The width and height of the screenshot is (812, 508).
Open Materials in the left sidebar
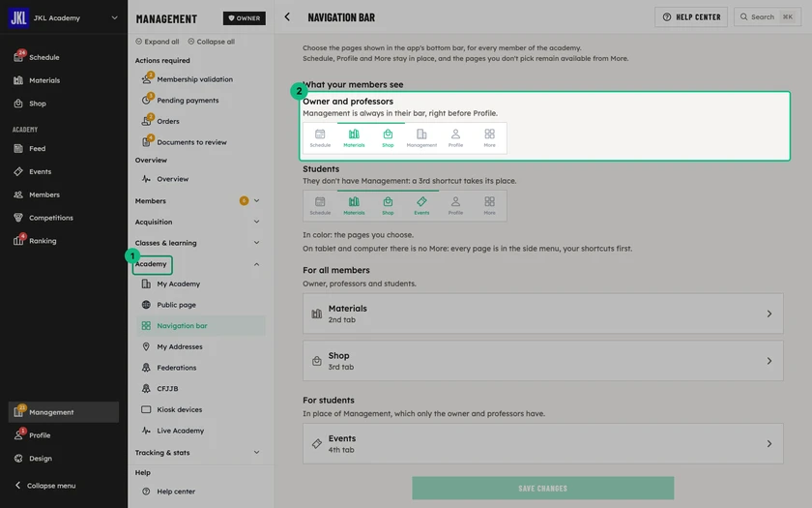point(63,80)
